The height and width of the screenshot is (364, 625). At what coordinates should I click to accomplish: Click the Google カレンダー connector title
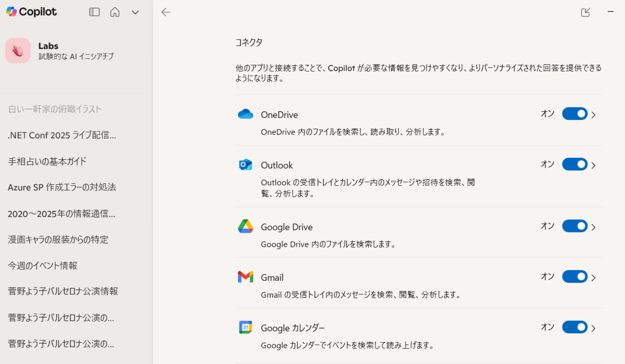coord(293,328)
